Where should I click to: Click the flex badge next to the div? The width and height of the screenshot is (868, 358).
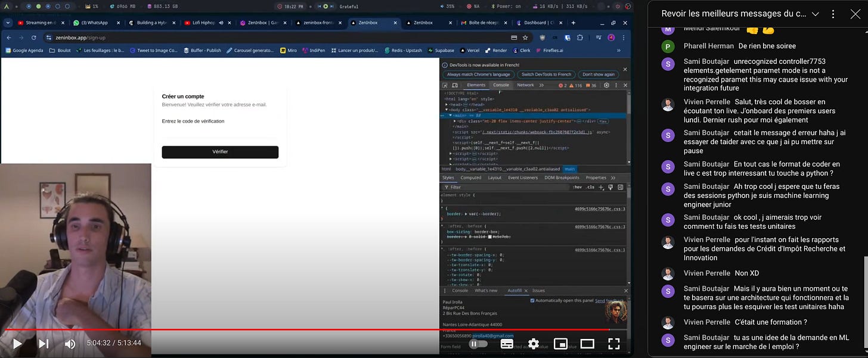603,121
